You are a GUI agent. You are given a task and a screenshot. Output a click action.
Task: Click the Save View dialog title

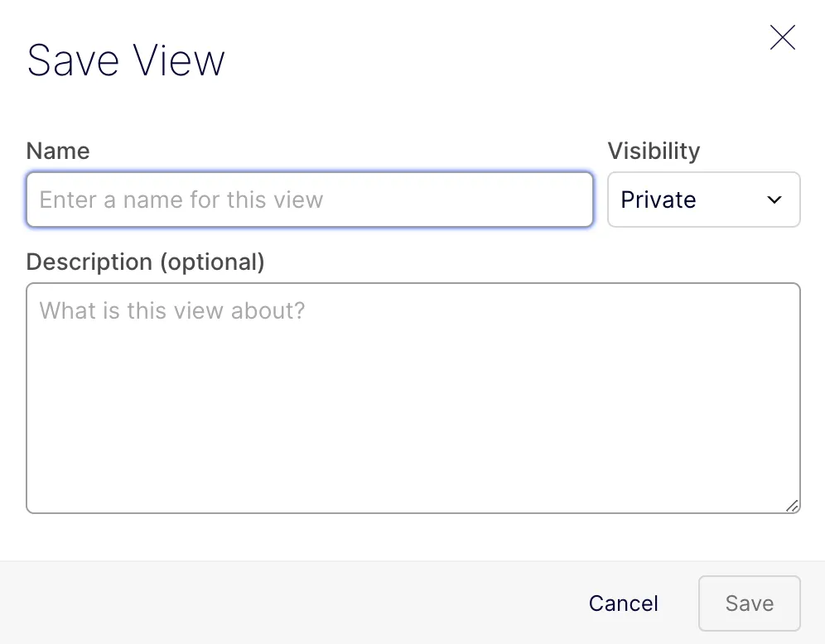126,60
